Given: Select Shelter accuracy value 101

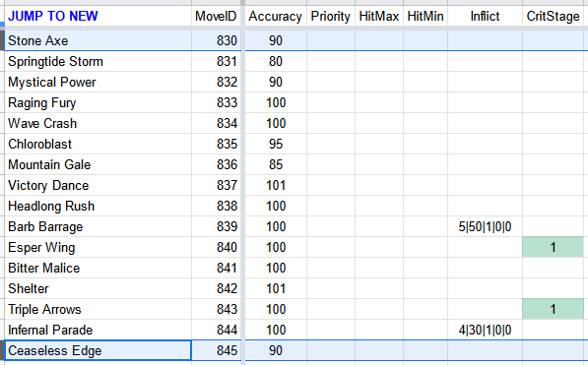Looking at the screenshot, I should tap(276, 288).
